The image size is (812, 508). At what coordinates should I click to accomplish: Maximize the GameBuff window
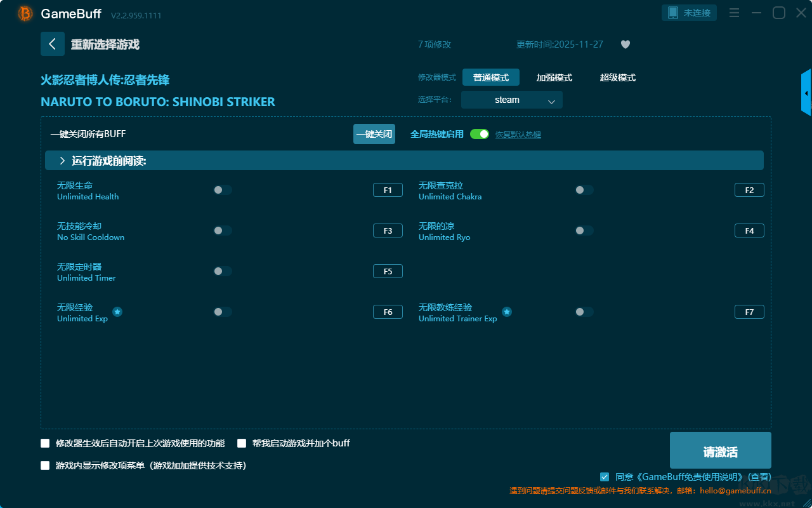pyautogui.click(x=779, y=13)
